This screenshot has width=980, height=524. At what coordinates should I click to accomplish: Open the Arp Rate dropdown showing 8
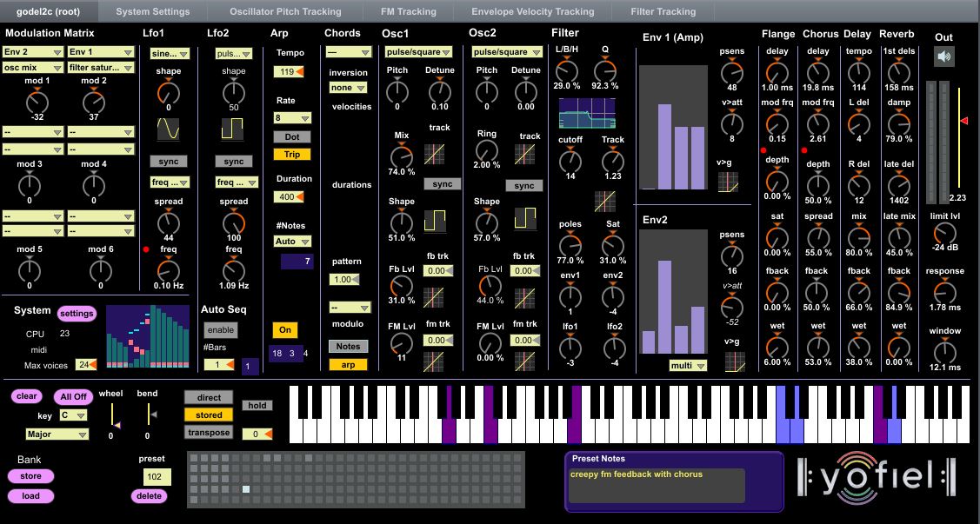pos(292,117)
